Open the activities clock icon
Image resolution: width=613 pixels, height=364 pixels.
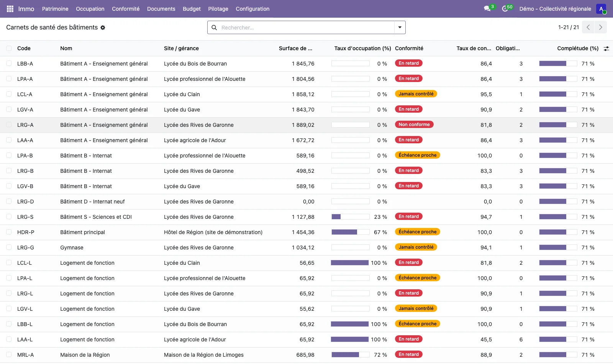505,8
